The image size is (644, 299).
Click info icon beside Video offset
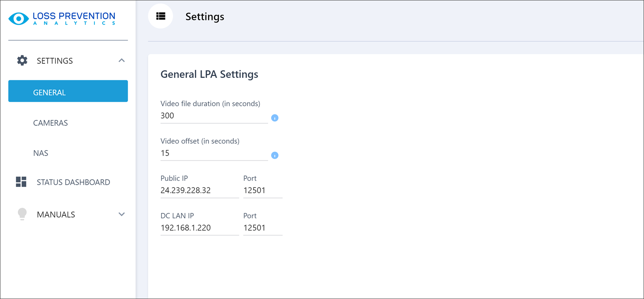pos(274,156)
